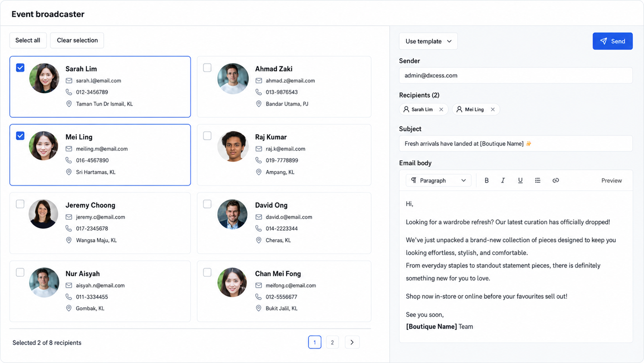Image resolution: width=644 pixels, height=363 pixels.
Task: Click the Select all button
Action: (28, 40)
